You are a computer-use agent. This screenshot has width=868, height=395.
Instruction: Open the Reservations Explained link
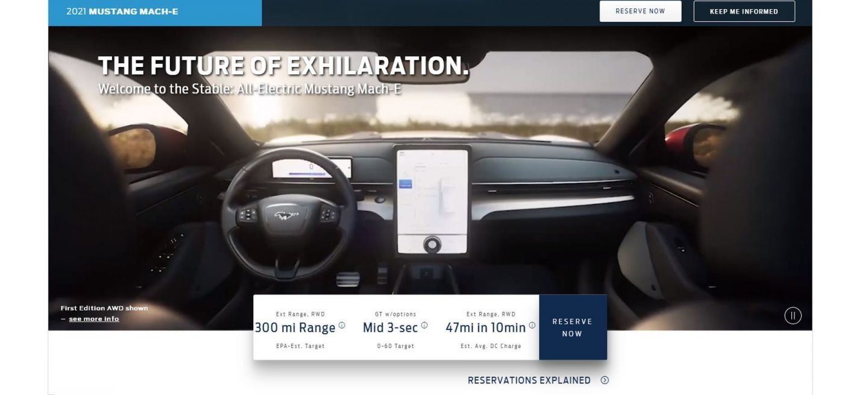(529, 380)
